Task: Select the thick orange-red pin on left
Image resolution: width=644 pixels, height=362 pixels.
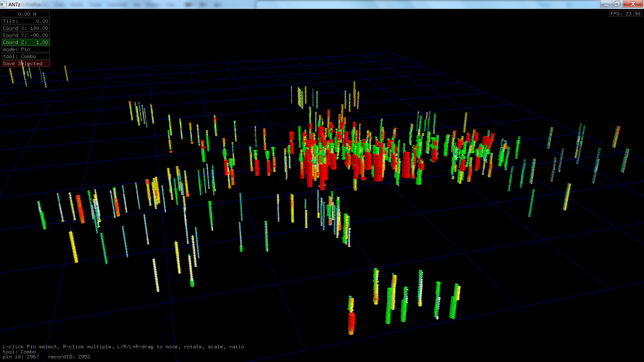Action: [x=80, y=209]
